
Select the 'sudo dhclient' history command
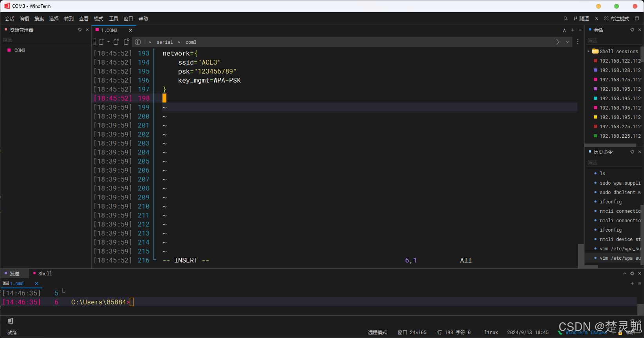pyautogui.click(x=620, y=192)
